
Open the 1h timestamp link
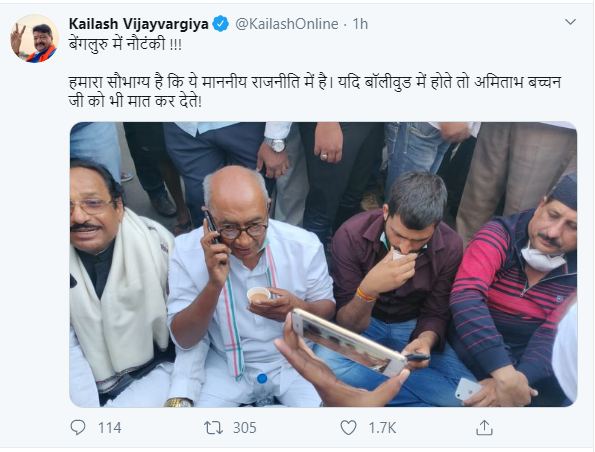pos(360,24)
